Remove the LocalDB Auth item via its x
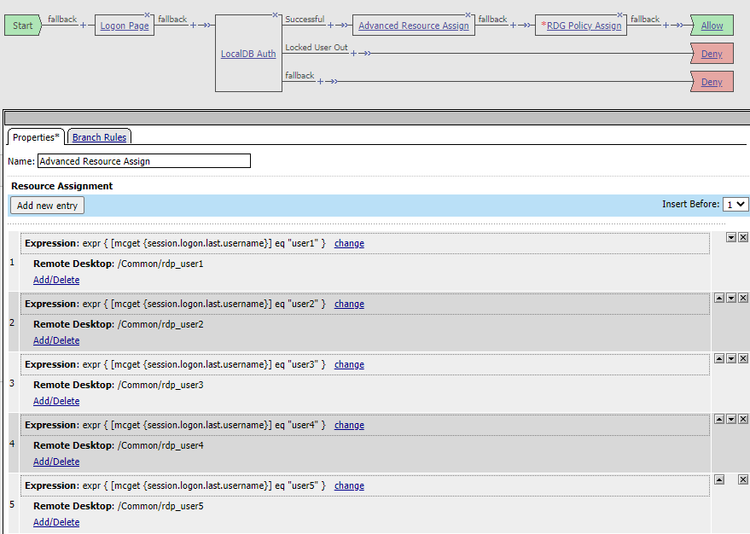Image resolution: width=750 pixels, height=534 pixels. tap(275, 15)
